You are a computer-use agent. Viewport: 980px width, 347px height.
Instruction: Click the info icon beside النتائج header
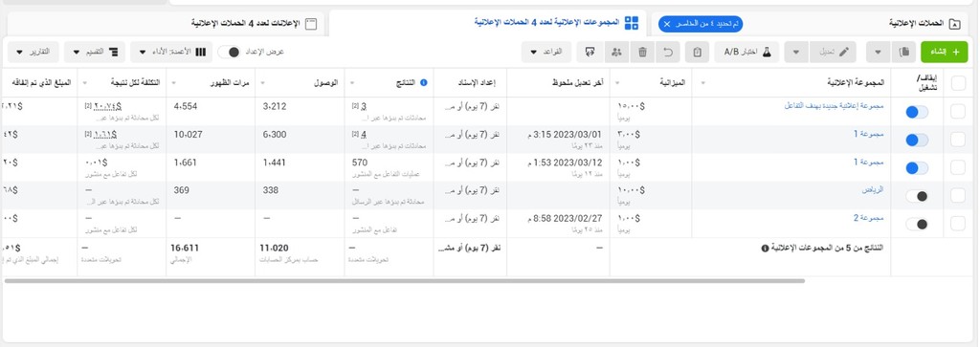point(423,82)
